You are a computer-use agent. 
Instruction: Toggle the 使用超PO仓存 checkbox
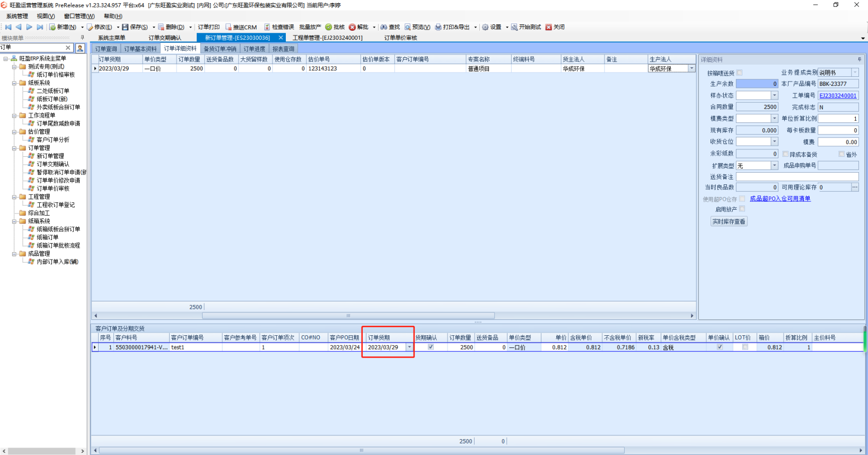742,199
